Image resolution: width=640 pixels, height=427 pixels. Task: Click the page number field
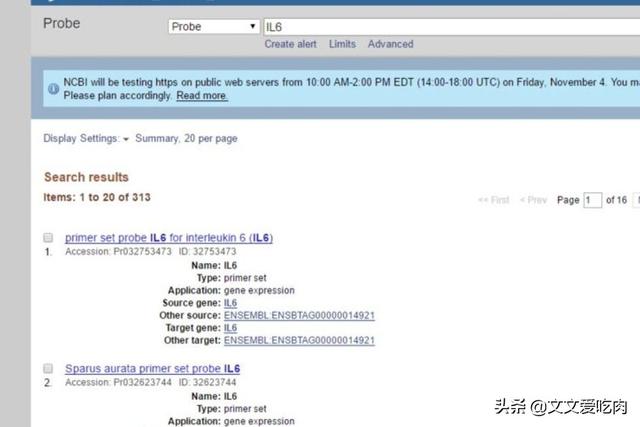click(x=592, y=200)
